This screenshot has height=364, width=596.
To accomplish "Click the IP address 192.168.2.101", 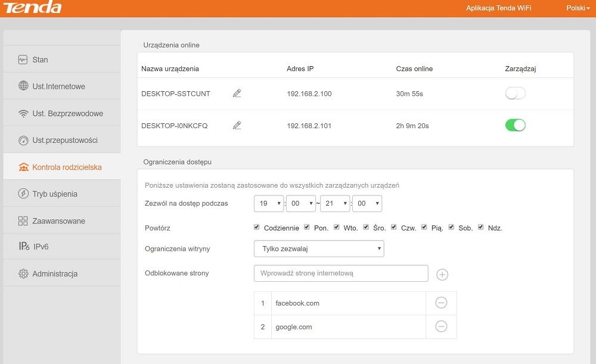I will pos(309,126).
